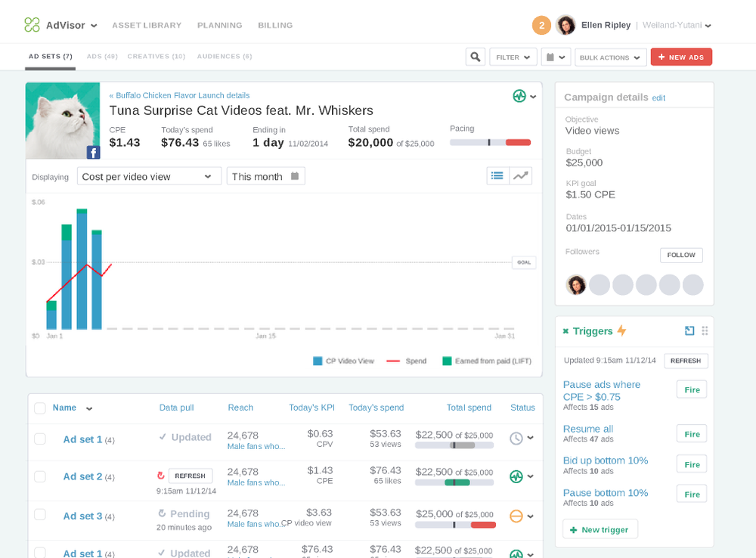
Task: Switch to trend line chart view
Action: point(521,175)
